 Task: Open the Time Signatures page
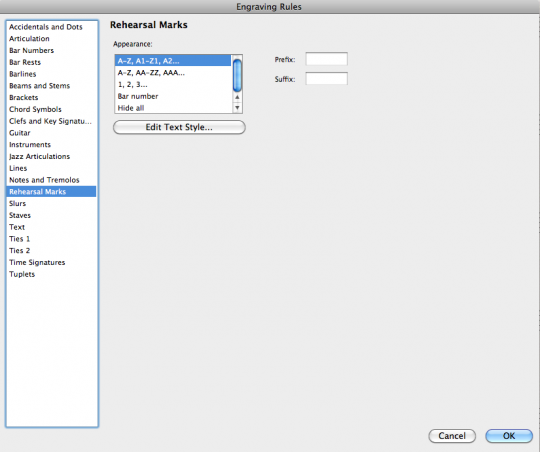click(x=37, y=263)
